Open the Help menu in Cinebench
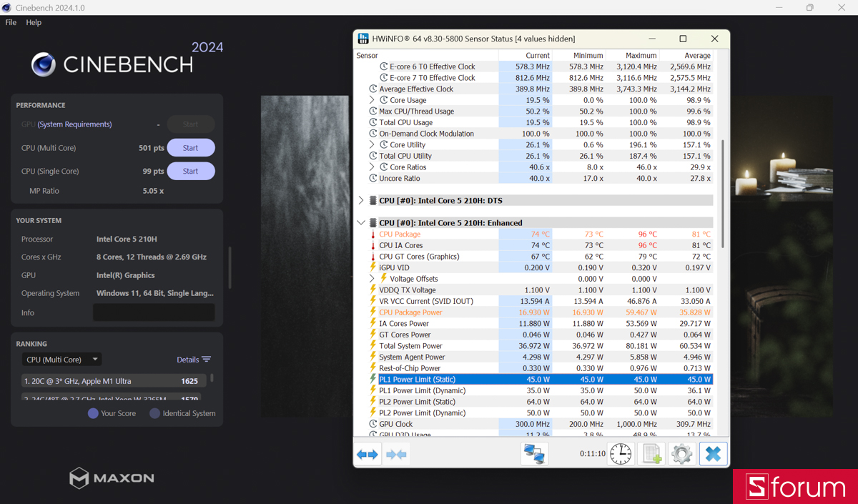858x504 pixels. (x=33, y=22)
